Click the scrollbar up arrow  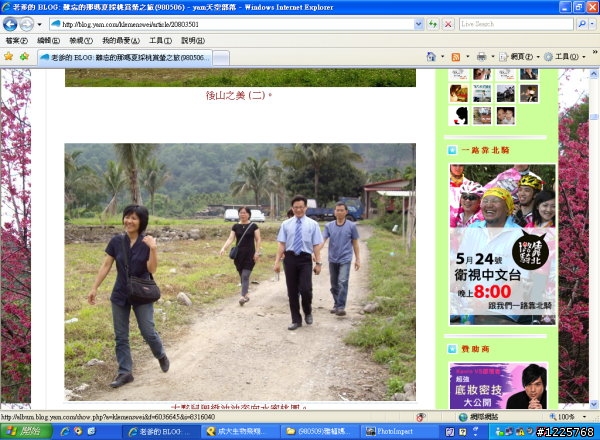594,73
